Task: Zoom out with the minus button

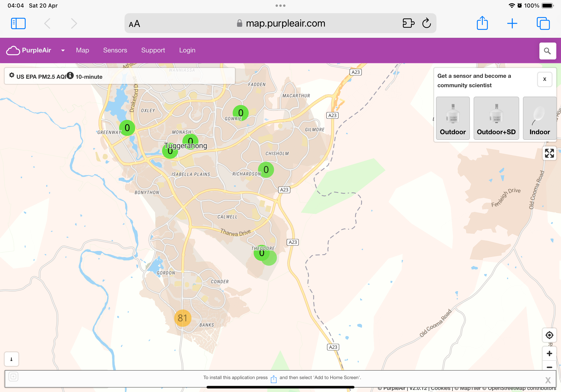Action: pos(549,367)
